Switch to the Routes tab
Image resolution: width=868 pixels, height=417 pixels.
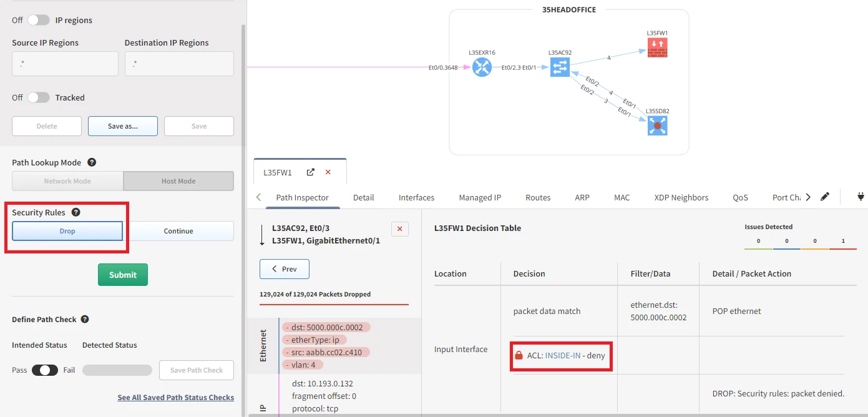(x=537, y=197)
